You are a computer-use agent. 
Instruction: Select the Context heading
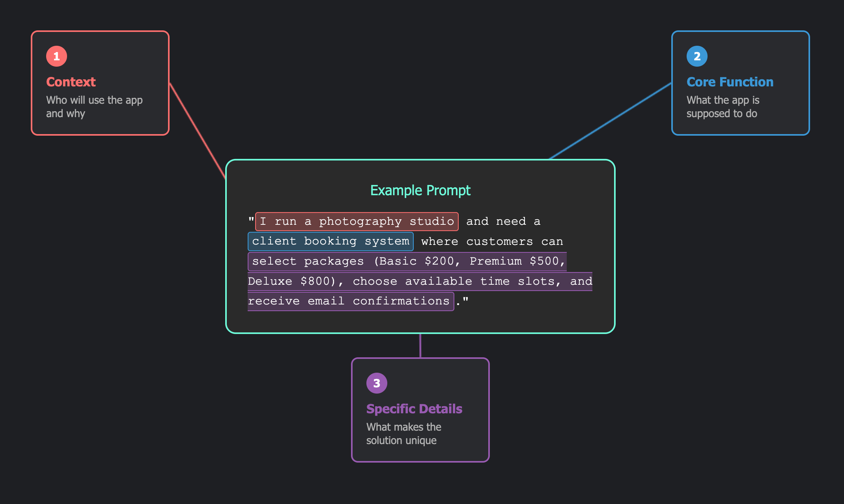[x=71, y=82]
